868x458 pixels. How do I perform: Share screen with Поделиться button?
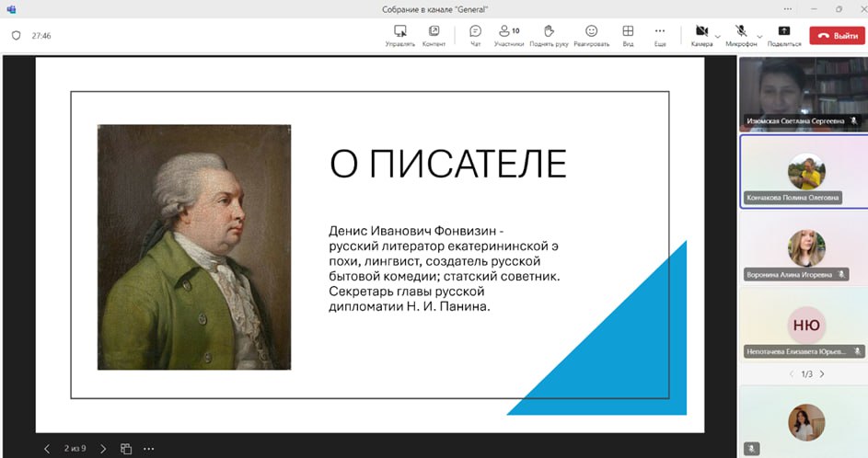[x=784, y=35]
